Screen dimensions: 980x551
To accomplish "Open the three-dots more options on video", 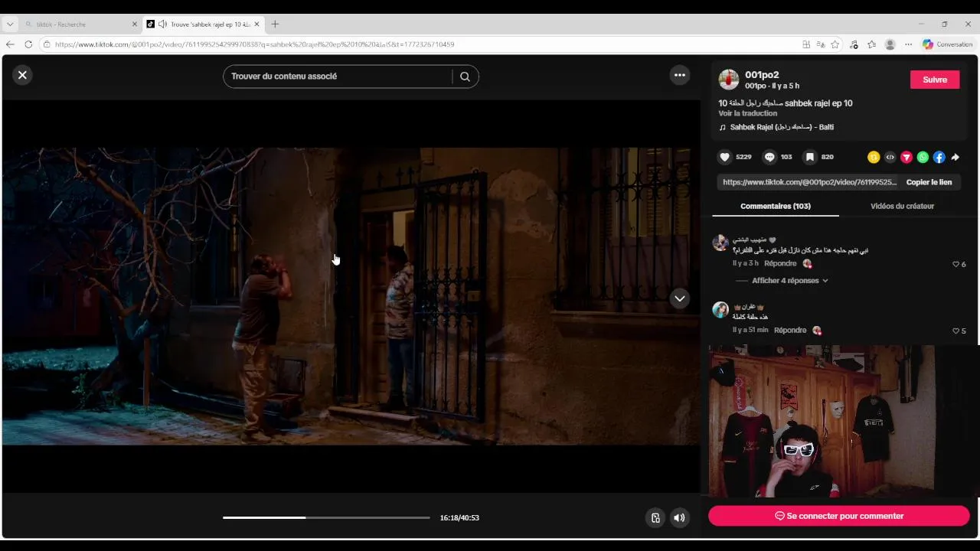I will click(x=679, y=75).
